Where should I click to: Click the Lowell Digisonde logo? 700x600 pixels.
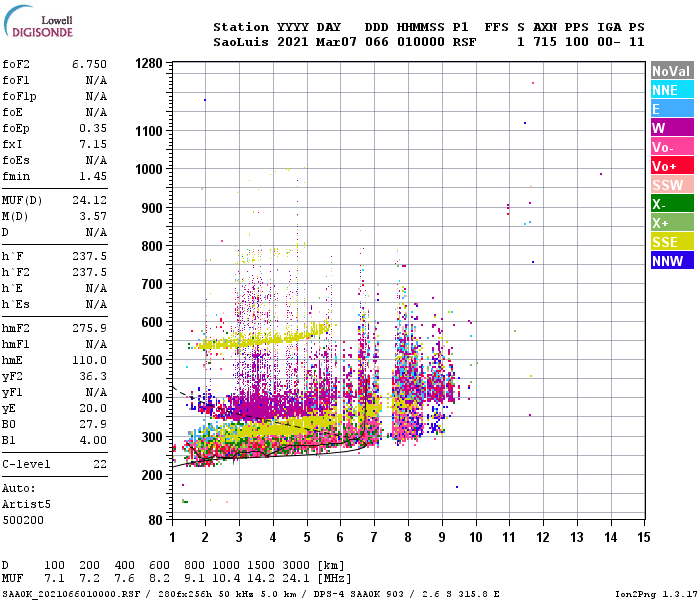[38, 22]
